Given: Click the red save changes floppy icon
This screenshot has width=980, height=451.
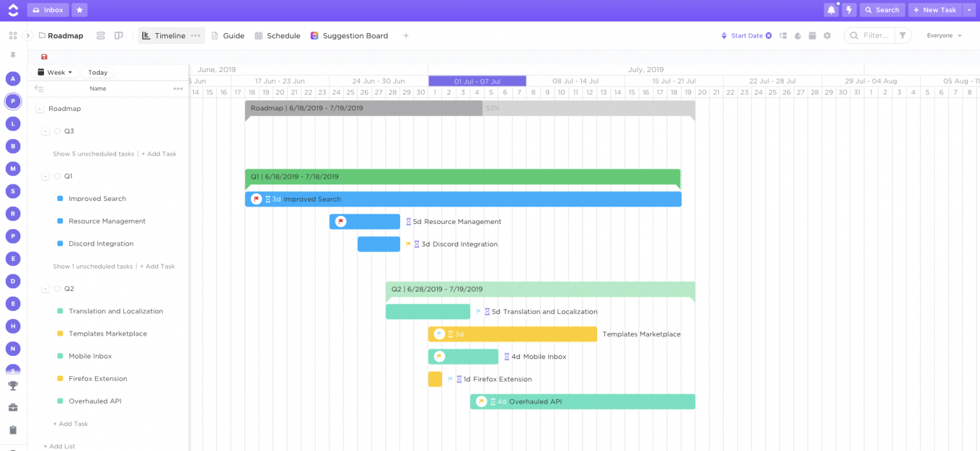Looking at the screenshot, I should [43, 57].
